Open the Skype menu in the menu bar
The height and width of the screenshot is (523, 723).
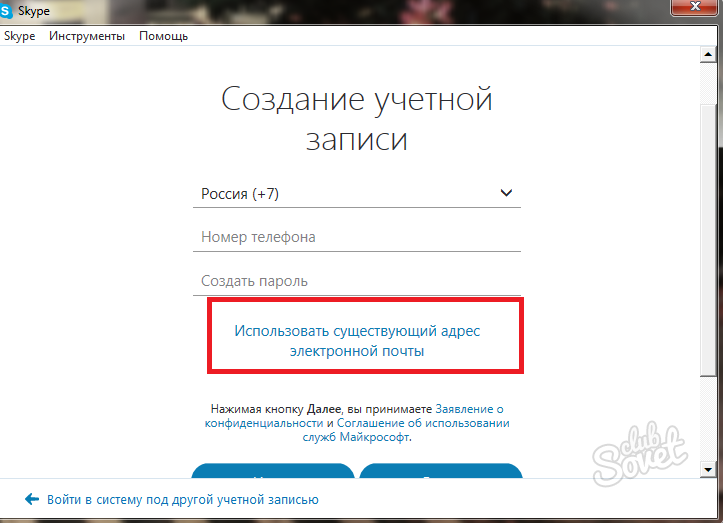(19, 36)
